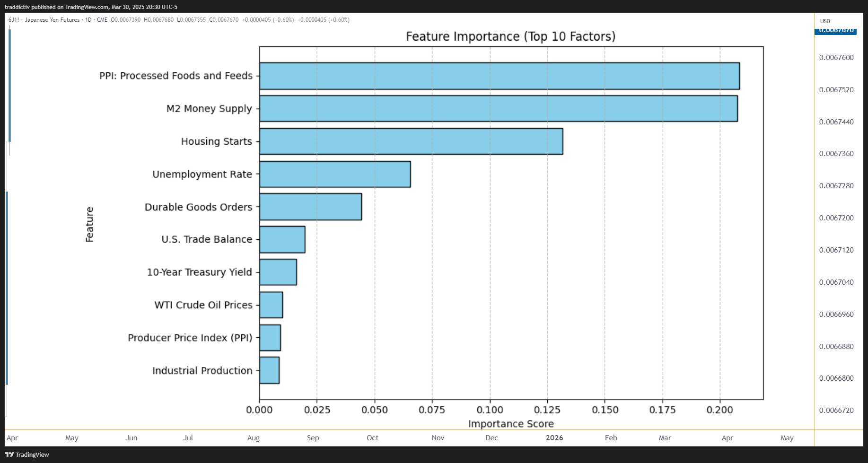Click the Oct label on the time axis

tap(373, 438)
